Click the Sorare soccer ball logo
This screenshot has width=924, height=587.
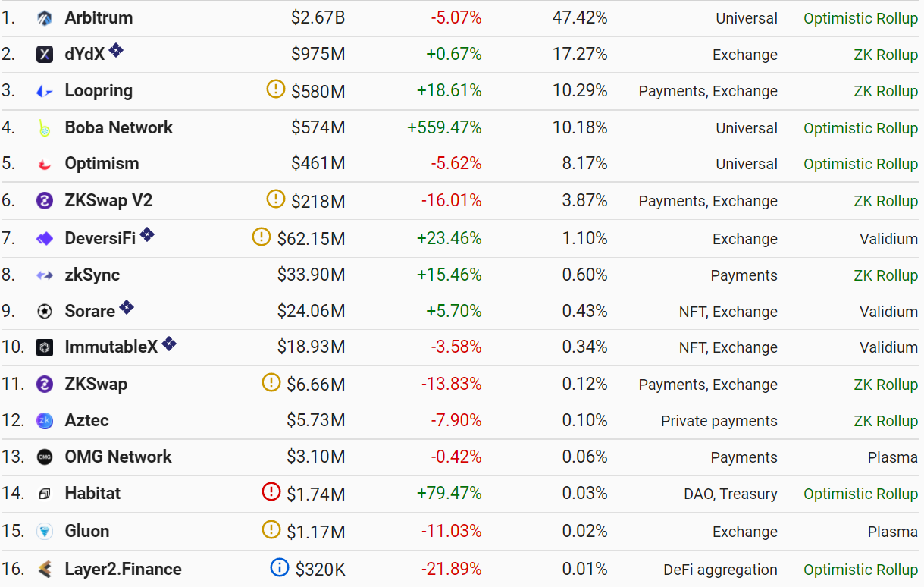45,312
